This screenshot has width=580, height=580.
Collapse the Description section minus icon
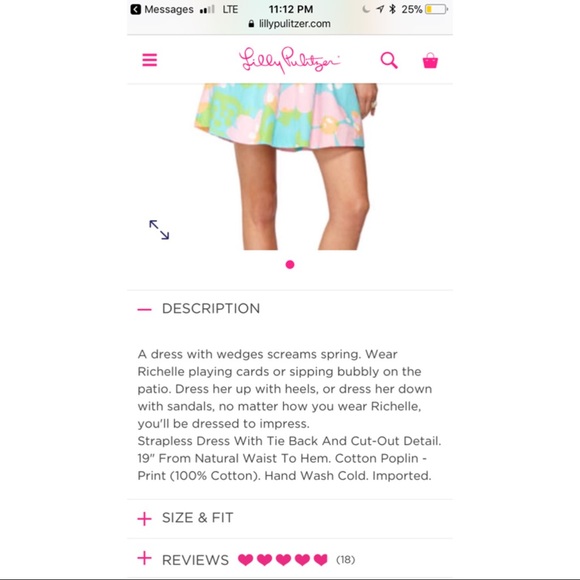(144, 309)
